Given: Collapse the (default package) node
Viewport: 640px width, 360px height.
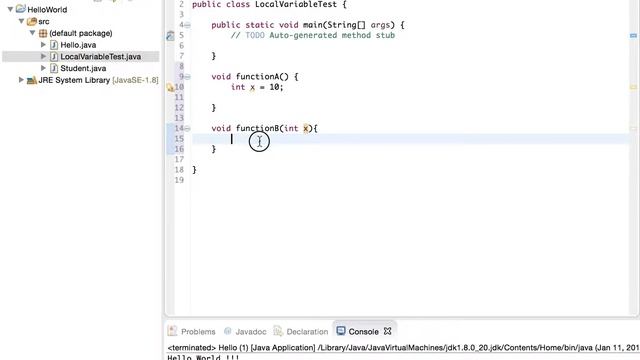Looking at the screenshot, I should pos(32,33).
